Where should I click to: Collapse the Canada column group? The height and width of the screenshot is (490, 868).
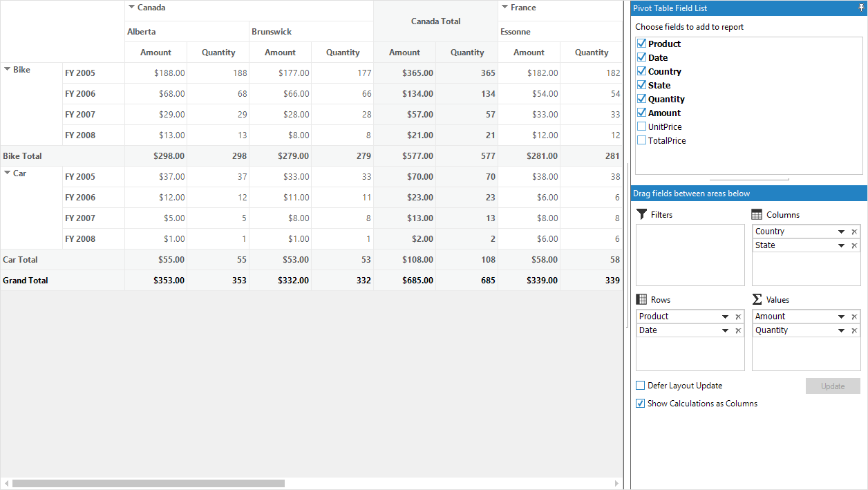coord(131,7)
